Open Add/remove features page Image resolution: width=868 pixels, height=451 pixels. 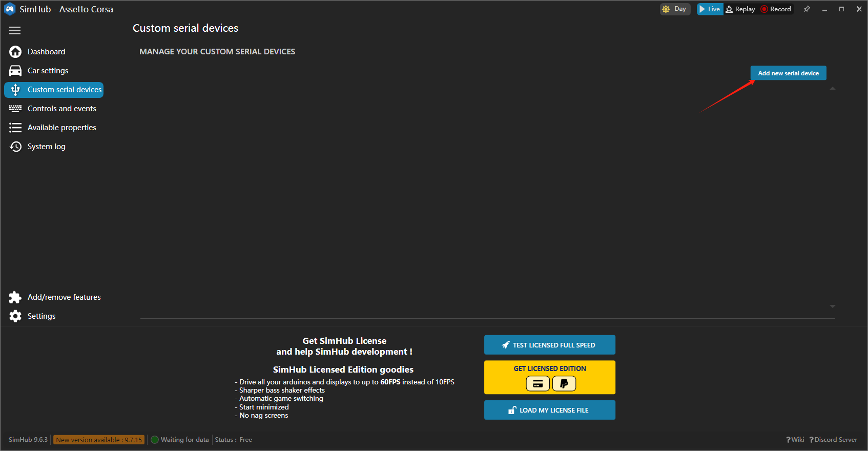point(55,297)
